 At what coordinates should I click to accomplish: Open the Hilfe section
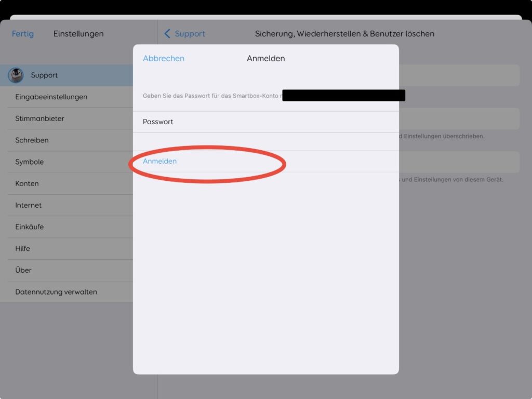click(x=22, y=249)
